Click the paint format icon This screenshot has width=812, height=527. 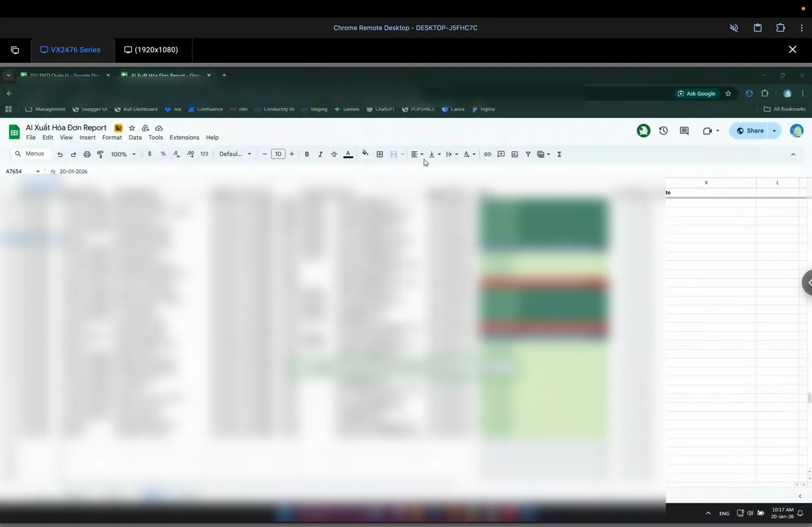tap(100, 154)
